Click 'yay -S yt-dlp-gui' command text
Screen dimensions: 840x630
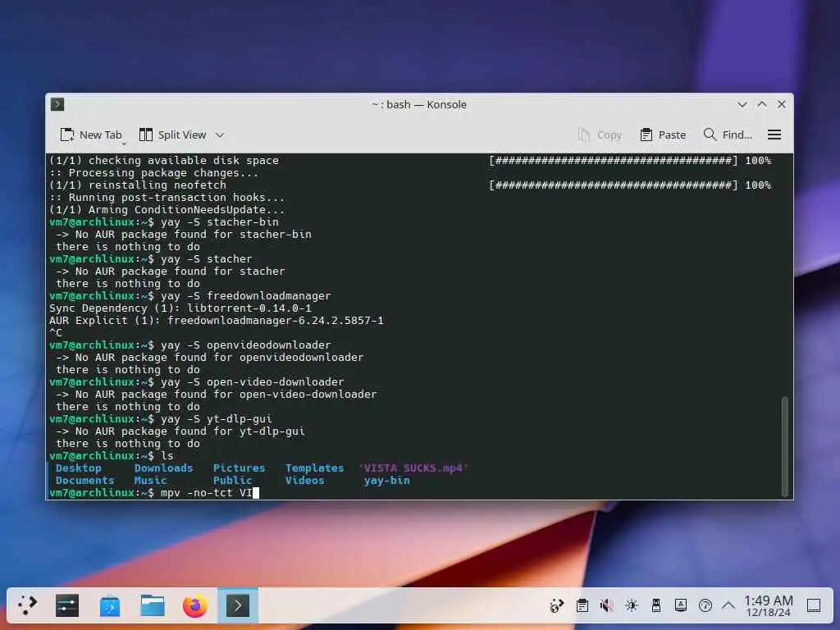pos(217,419)
